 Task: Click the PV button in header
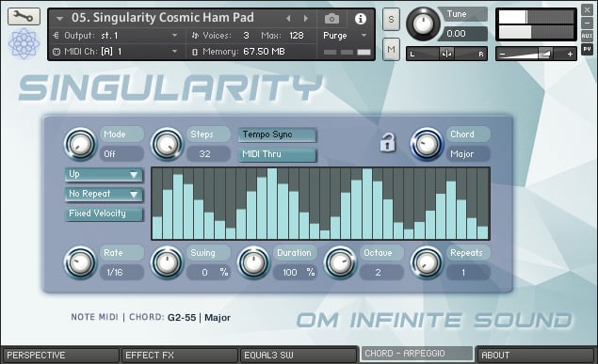click(587, 49)
